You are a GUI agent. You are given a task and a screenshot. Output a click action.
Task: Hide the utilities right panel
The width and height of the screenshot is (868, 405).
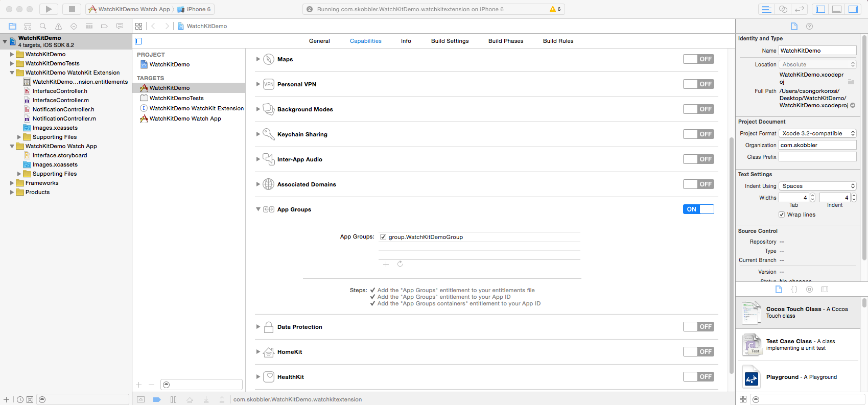pos(853,9)
